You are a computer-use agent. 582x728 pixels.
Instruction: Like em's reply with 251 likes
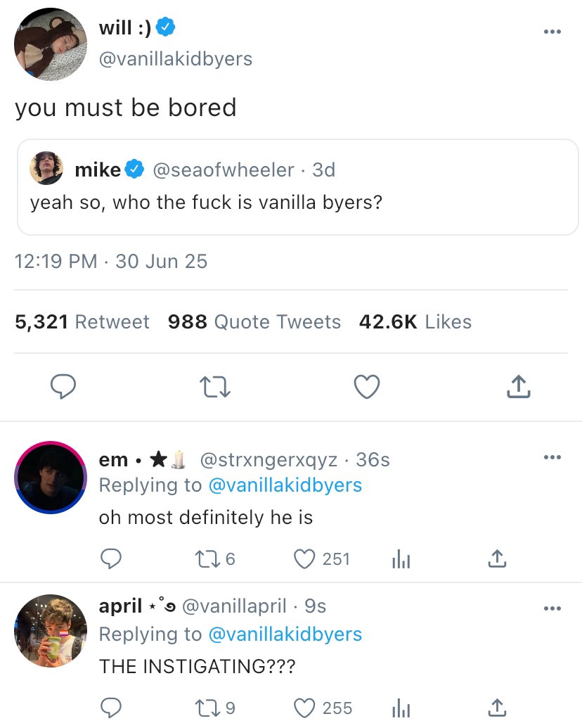click(x=304, y=559)
